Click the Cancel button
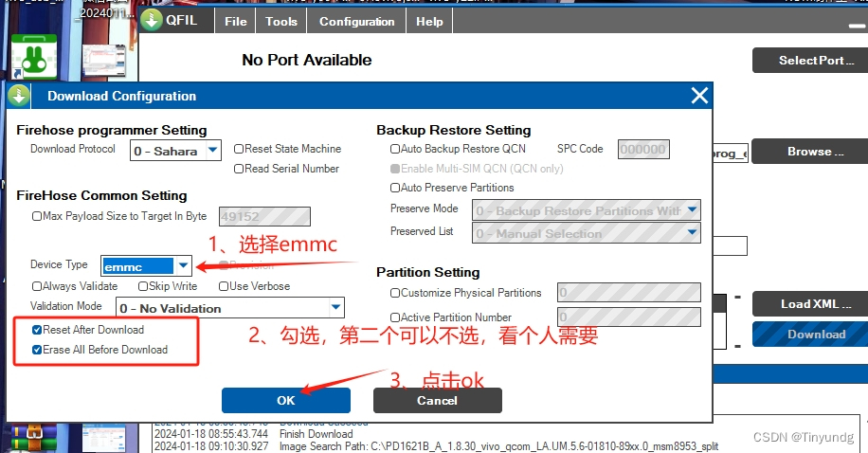This screenshot has height=453, width=868. pos(438,400)
